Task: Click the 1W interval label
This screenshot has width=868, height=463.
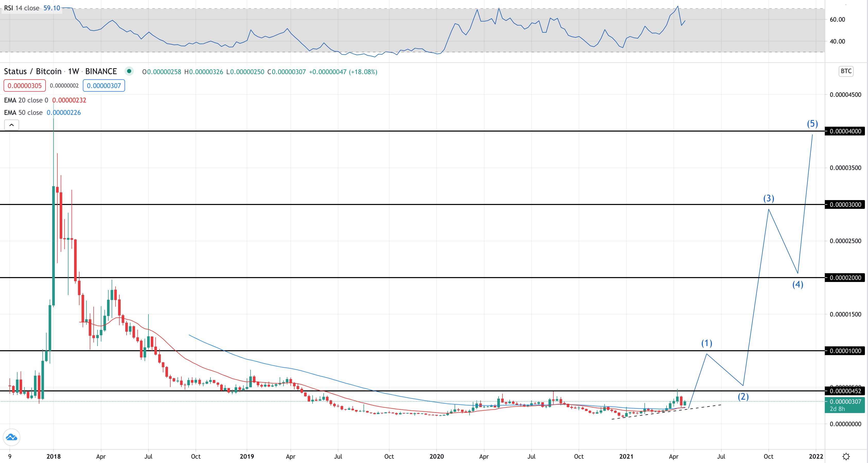Action: 74,72
